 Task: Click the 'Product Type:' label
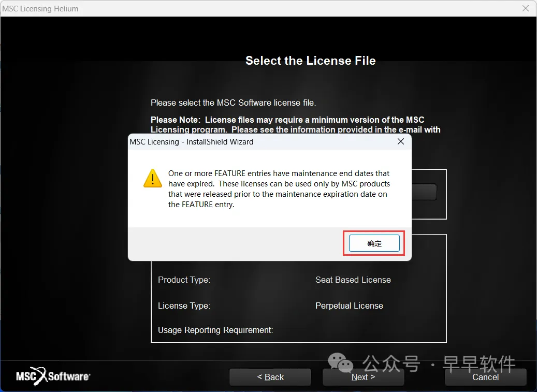click(x=184, y=280)
